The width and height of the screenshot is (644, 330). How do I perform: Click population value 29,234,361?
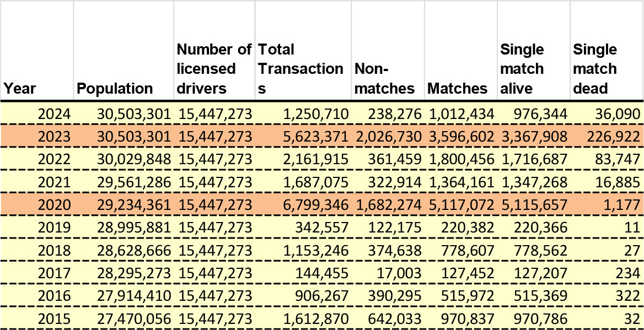(x=133, y=204)
